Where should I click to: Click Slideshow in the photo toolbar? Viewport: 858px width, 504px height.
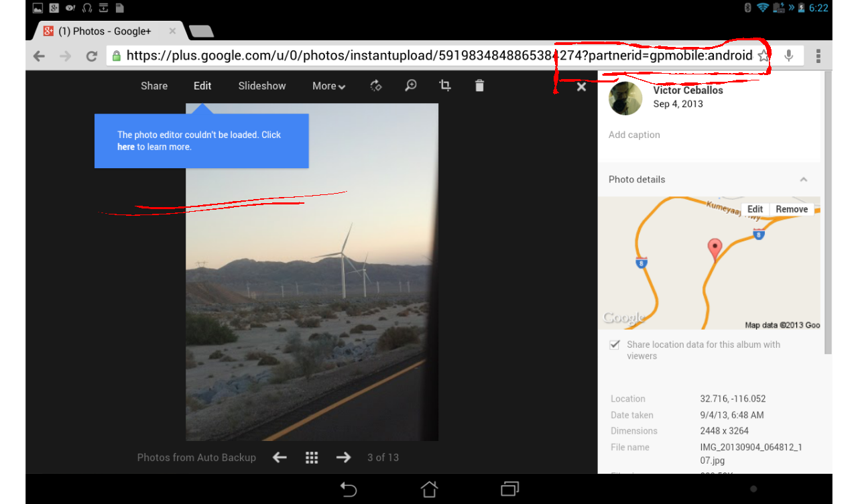click(x=262, y=86)
